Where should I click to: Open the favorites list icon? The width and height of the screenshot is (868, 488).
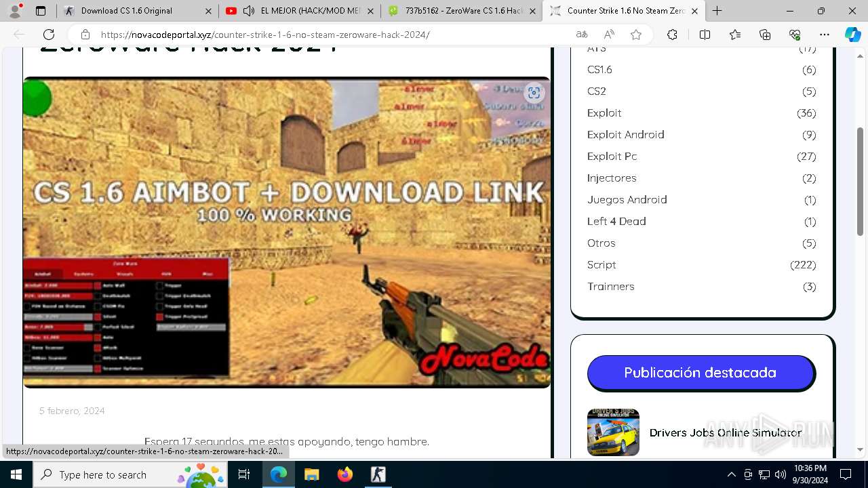735,35
